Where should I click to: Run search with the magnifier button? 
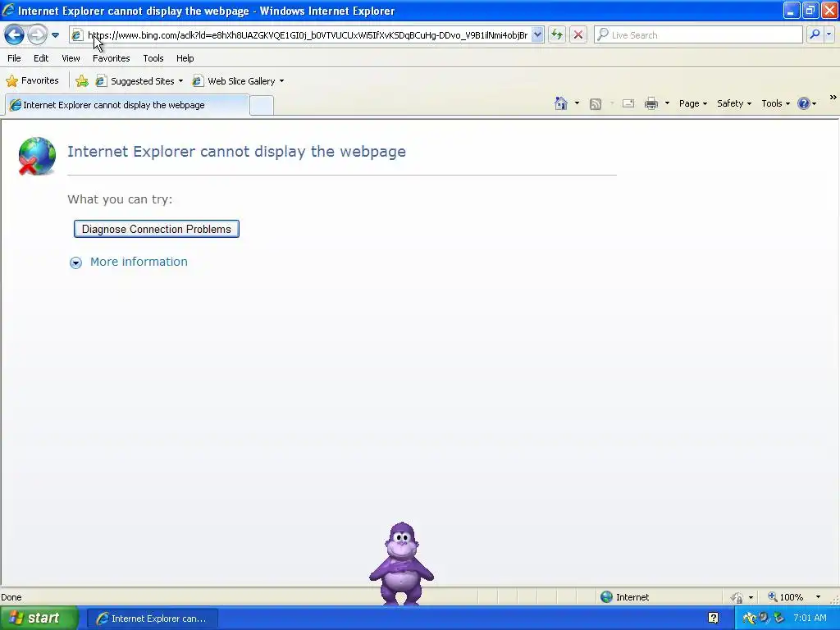(x=815, y=34)
